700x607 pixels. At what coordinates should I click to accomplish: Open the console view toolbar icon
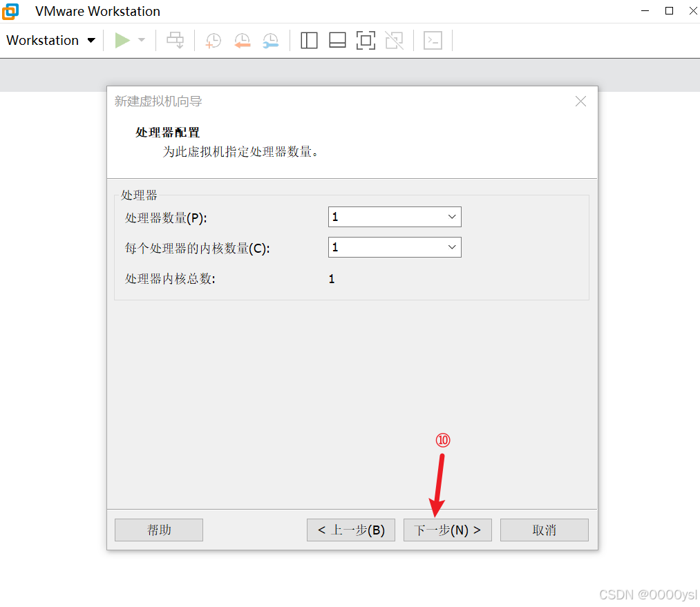(x=433, y=41)
